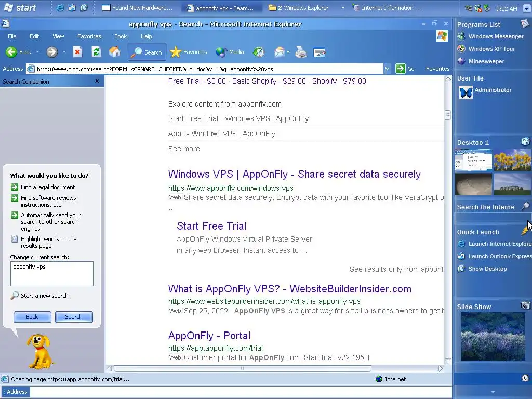Open What is AppOnFly VPS result link
The height and width of the screenshot is (399, 532).
(x=290, y=289)
